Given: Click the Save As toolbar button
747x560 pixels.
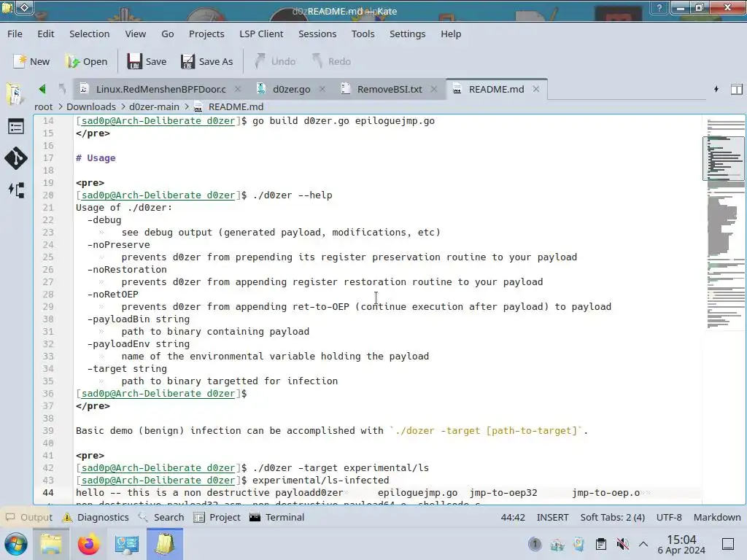Looking at the screenshot, I should (x=206, y=61).
